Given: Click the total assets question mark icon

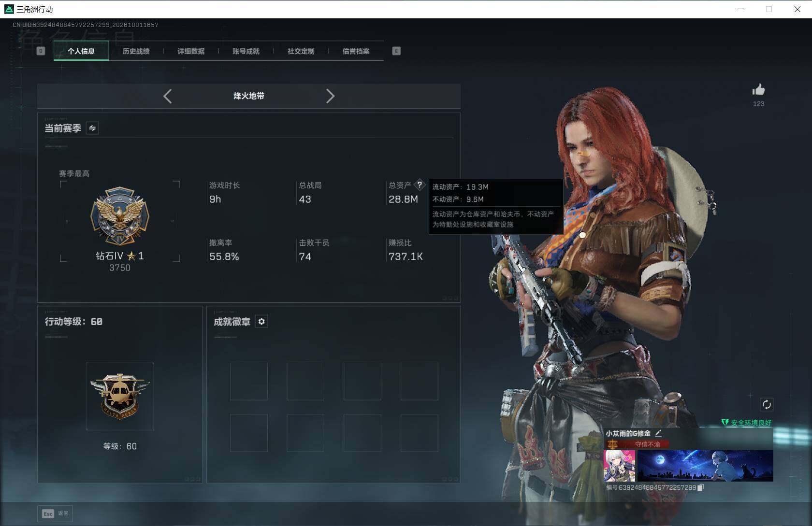Looking at the screenshot, I should [x=420, y=185].
